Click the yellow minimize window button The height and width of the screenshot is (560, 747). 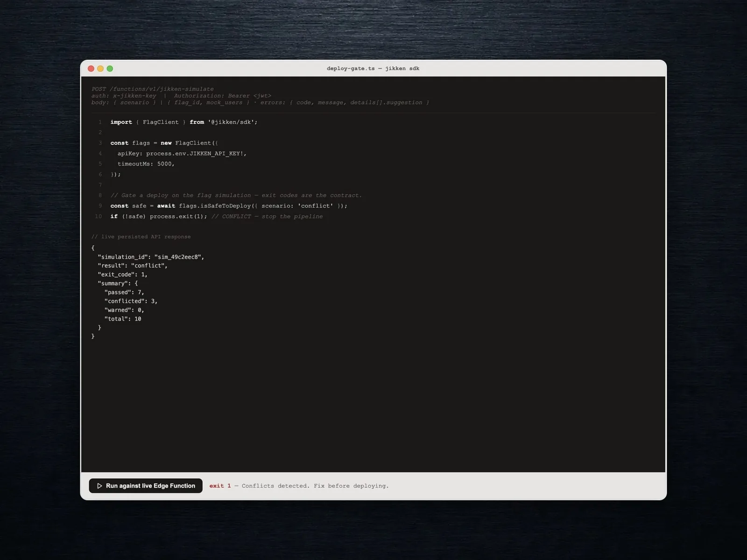(x=100, y=69)
